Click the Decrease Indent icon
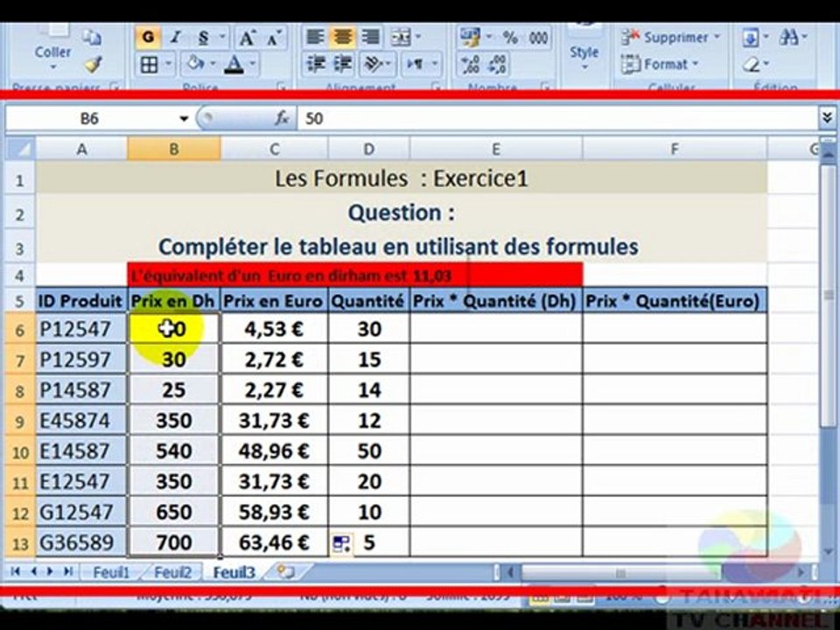 (x=316, y=64)
